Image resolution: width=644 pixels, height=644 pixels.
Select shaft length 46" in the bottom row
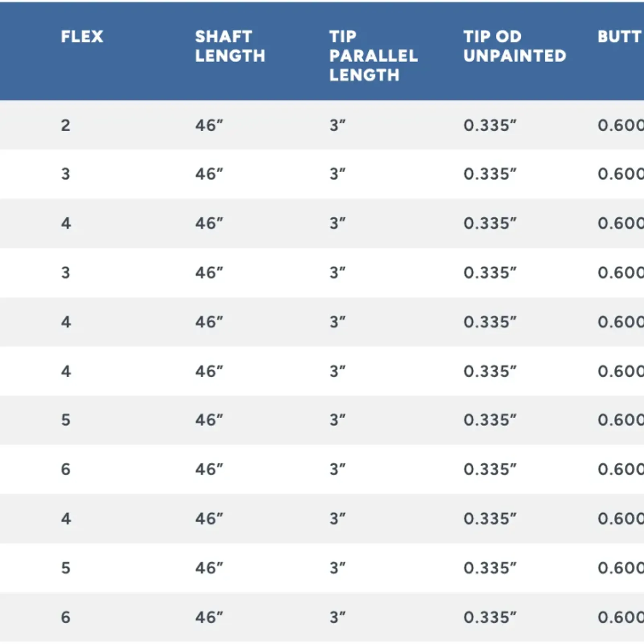click(209, 617)
